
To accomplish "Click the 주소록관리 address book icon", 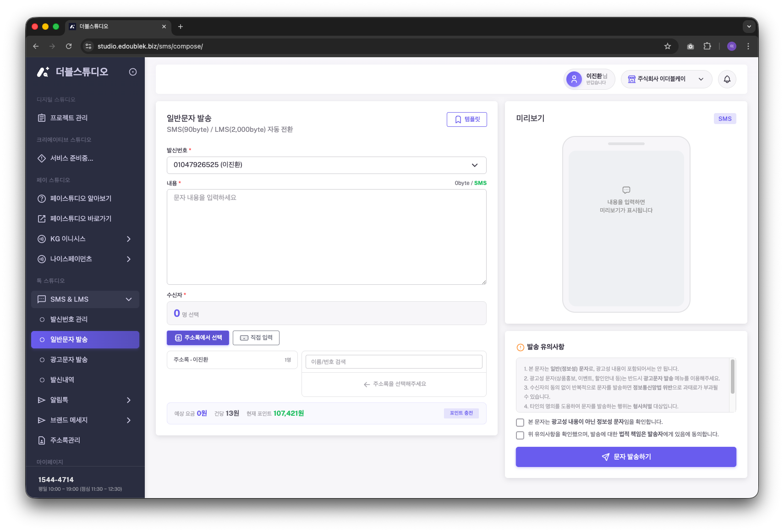I will click(x=42, y=440).
